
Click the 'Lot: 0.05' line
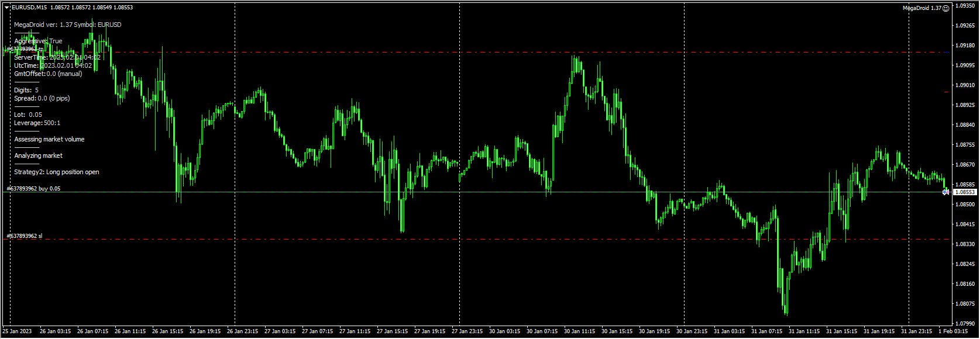tap(28, 115)
